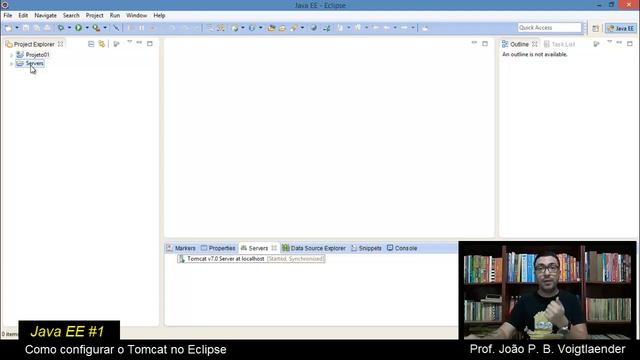Toggle Link with Editor in Project Explorer
The height and width of the screenshot is (360, 640).
click(x=102, y=44)
